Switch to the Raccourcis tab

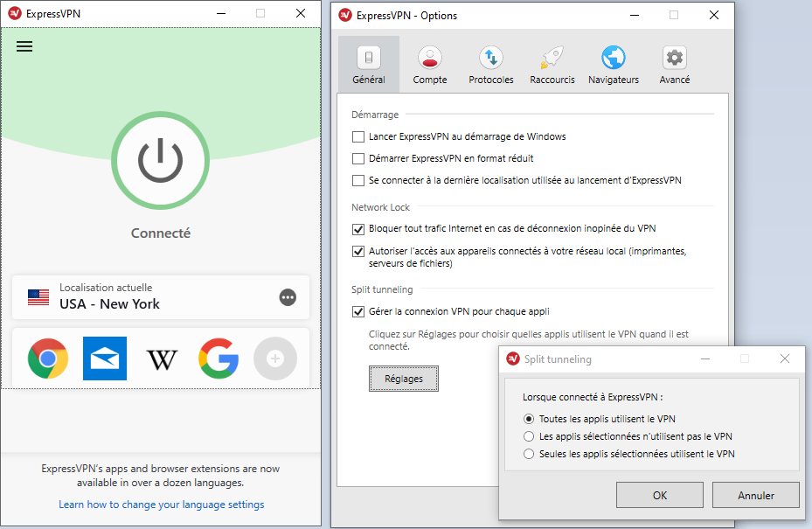[552, 65]
